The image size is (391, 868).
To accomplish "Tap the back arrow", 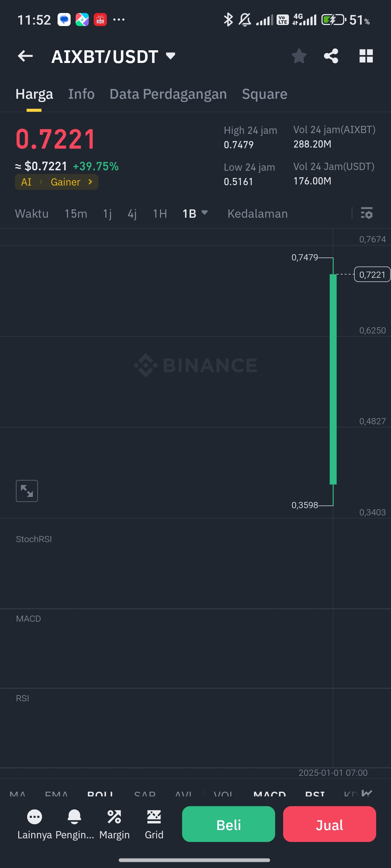I will (x=25, y=56).
